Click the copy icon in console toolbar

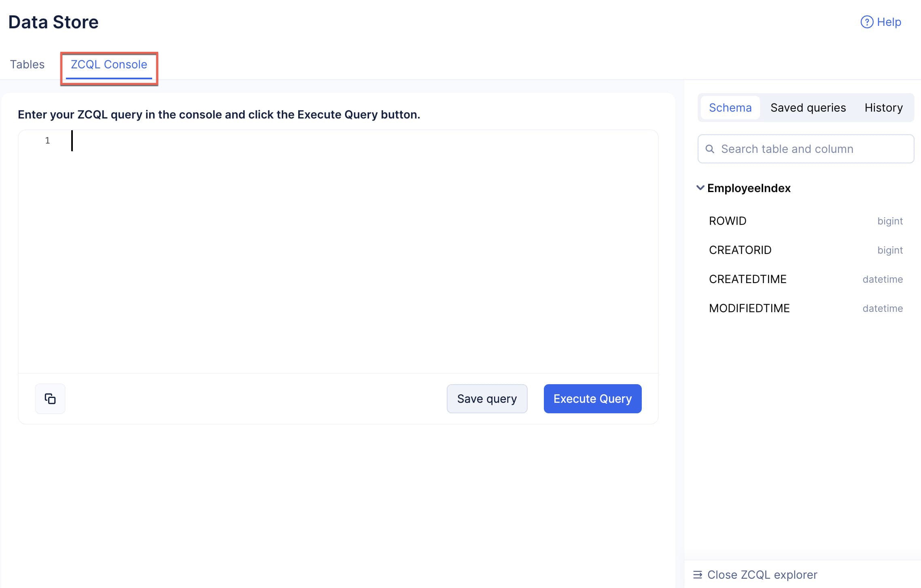[x=50, y=398]
